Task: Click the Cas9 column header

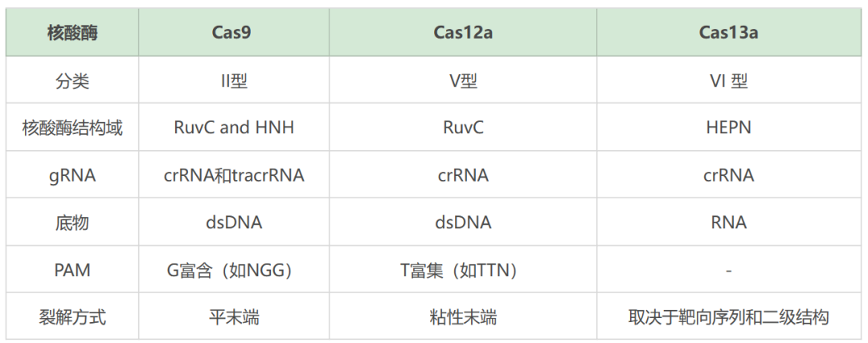Action: [234, 33]
